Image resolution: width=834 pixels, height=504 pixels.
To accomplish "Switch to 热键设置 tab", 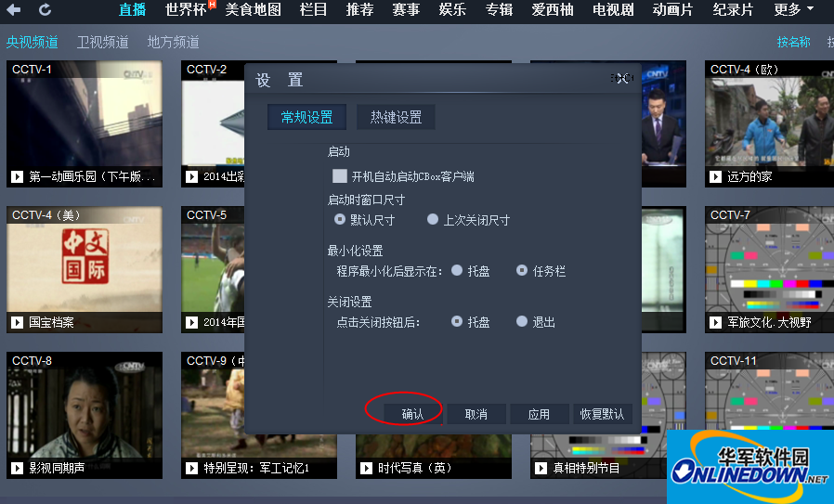I will tap(396, 117).
